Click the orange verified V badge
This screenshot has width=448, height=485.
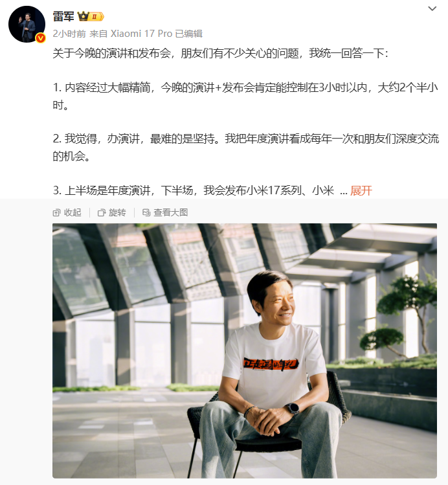tap(41, 38)
